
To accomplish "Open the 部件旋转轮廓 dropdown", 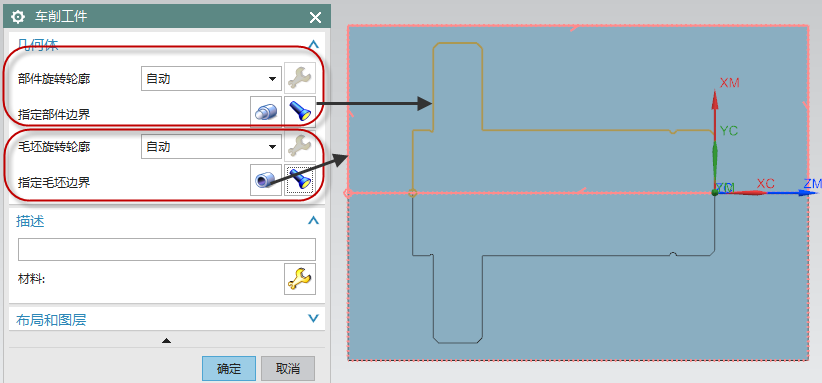I will [211, 79].
